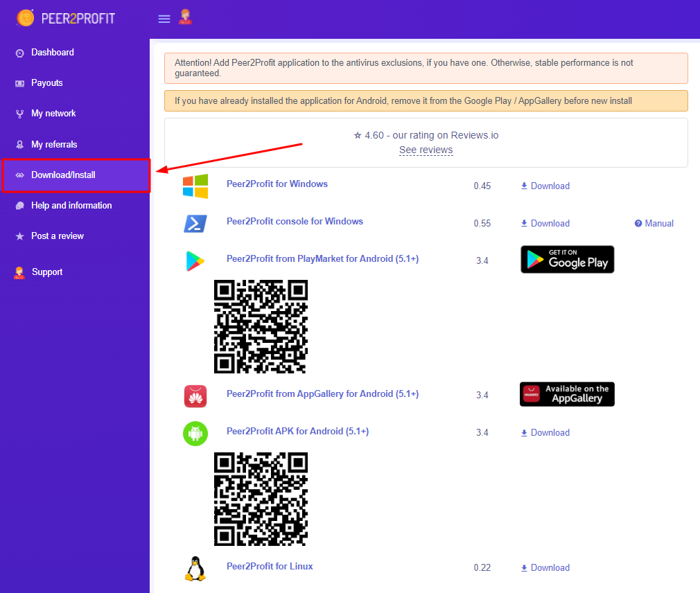
Task: Toggle the hamburger sidebar menu
Action: [x=164, y=19]
